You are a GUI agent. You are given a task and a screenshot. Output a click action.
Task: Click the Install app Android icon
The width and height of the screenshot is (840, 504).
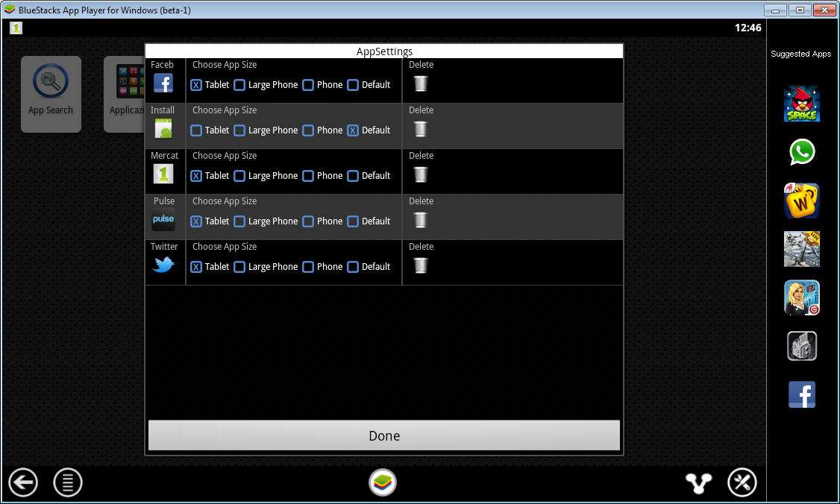click(x=163, y=128)
